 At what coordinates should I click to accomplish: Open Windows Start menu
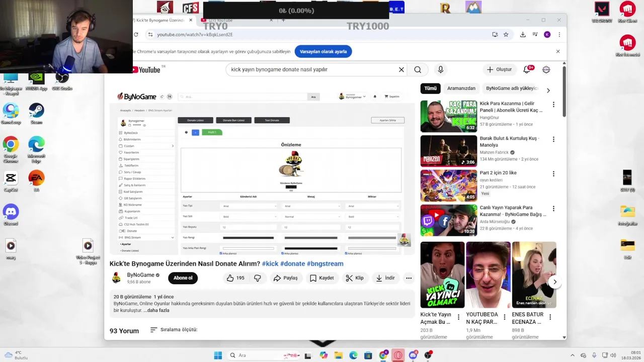(218, 355)
